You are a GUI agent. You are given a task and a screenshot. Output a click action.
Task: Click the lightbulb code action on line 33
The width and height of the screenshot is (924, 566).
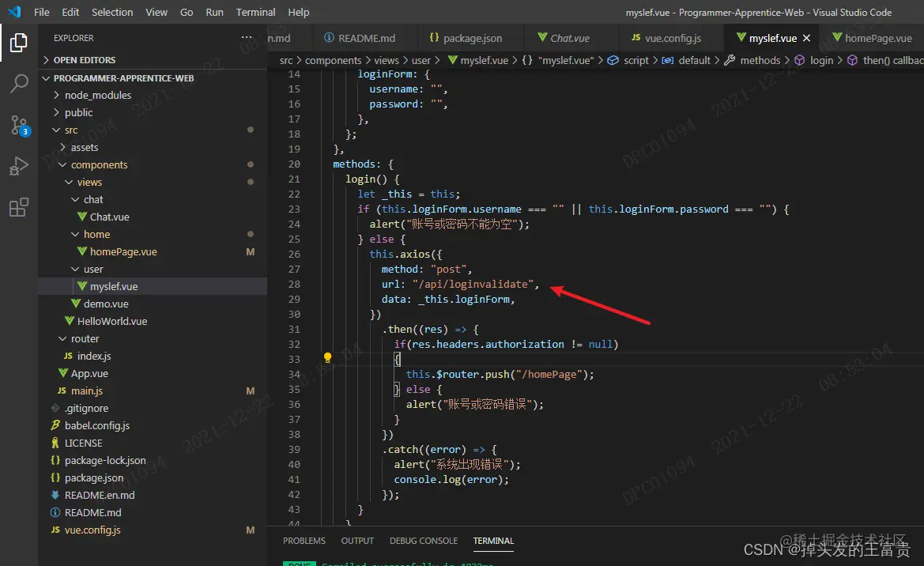tap(328, 357)
